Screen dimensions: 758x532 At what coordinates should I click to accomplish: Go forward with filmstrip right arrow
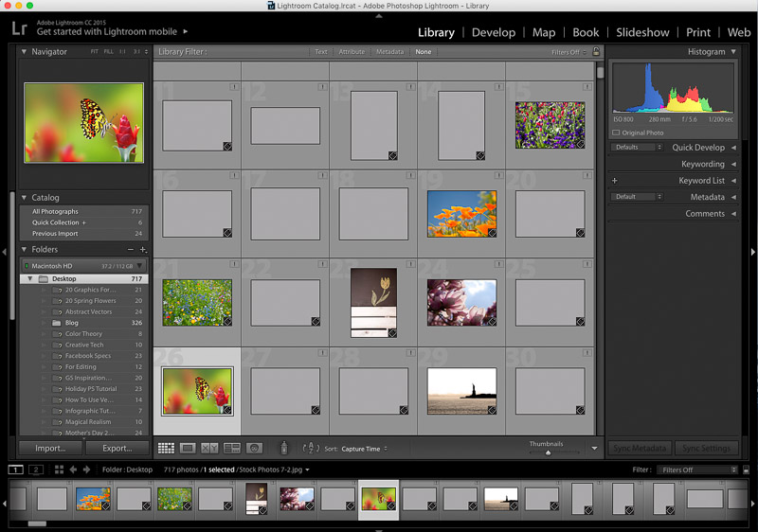[86, 470]
